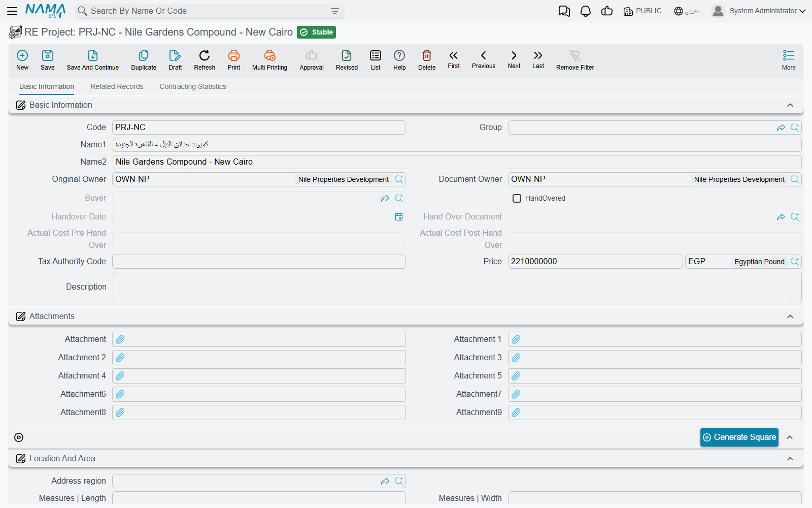
Task: Toggle the HandOvered checkbox
Action: pyautogui.click(x=517, y=198)
